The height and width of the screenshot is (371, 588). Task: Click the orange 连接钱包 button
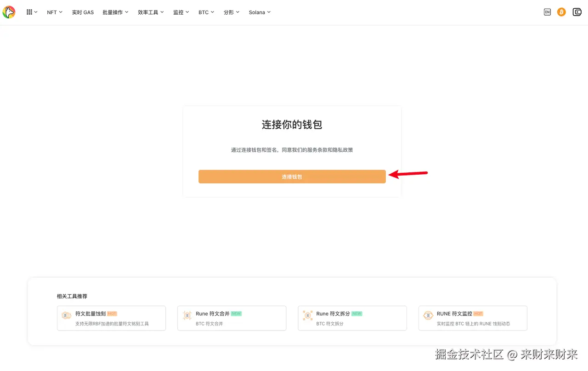292,177
